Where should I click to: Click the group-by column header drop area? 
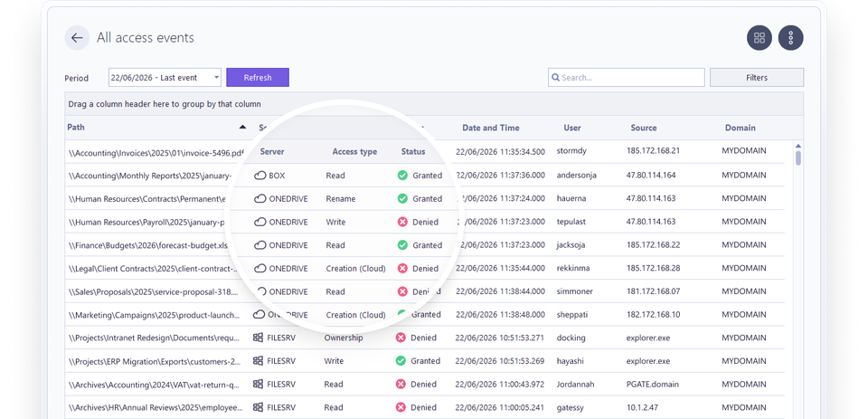click(434, 104)
